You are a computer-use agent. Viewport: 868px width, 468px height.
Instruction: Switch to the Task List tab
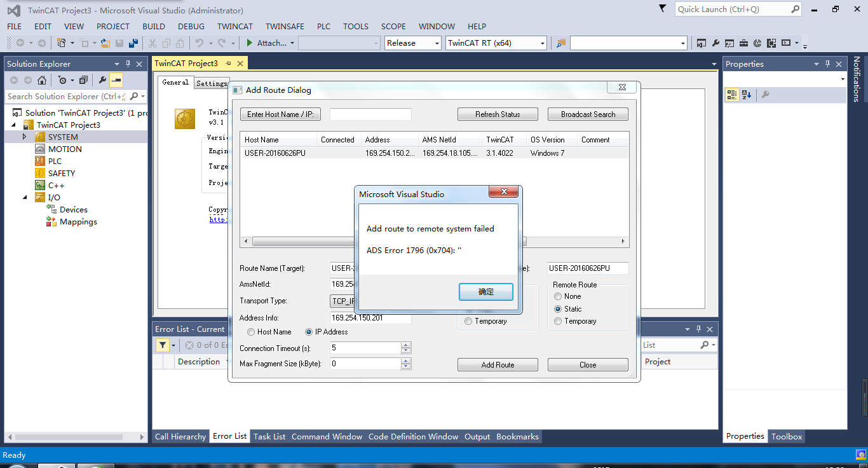(270, 437)
